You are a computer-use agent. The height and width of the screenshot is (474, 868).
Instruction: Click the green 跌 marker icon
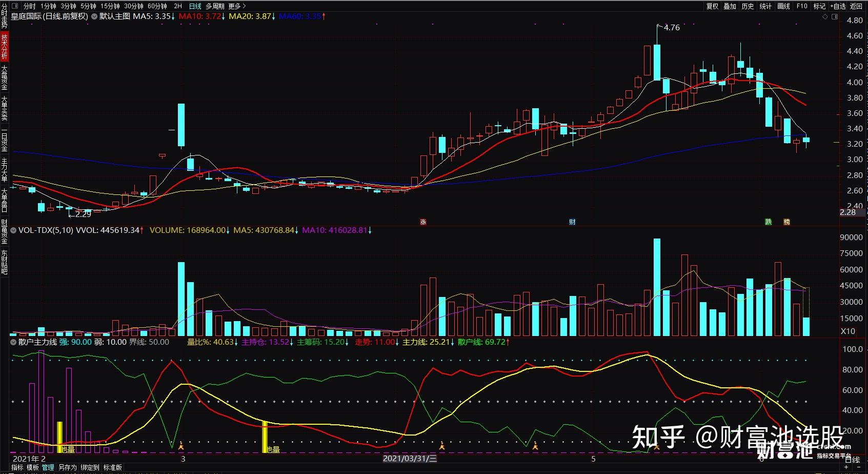[x=769, y=222]
